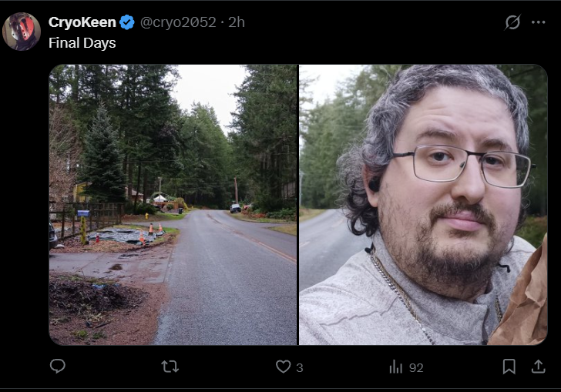The height and width of the screenshot is (392, 561).
Task: Enlarge the forest road photo
Action: (x=173, y=205)
